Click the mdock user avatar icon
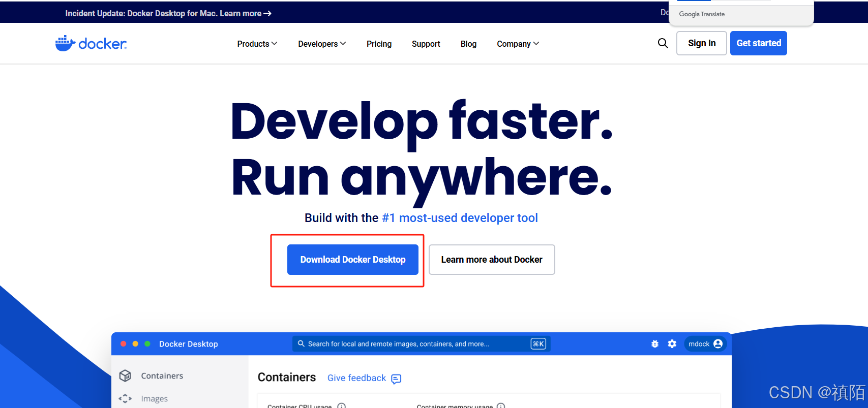 (x=718, y=344)
